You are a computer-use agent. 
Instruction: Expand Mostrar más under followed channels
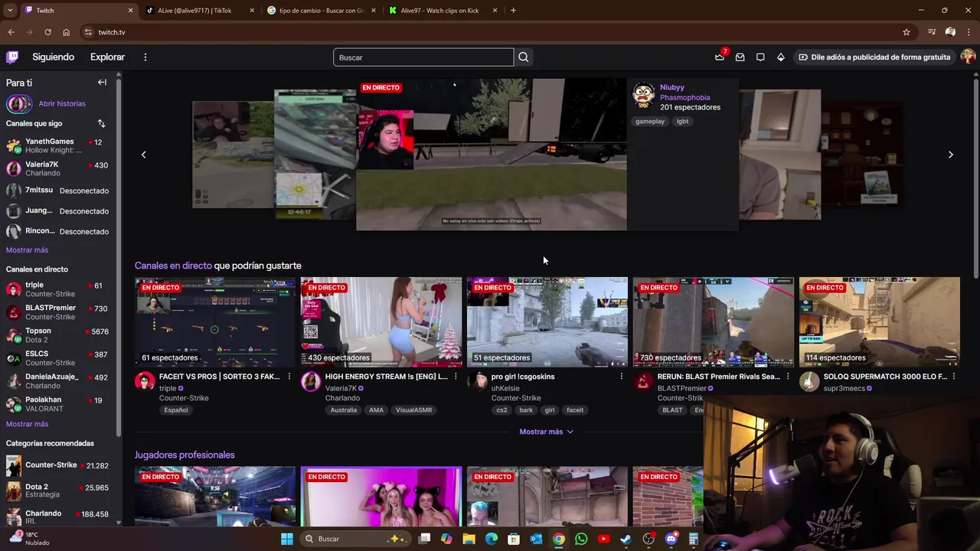[x=27, y=250]
